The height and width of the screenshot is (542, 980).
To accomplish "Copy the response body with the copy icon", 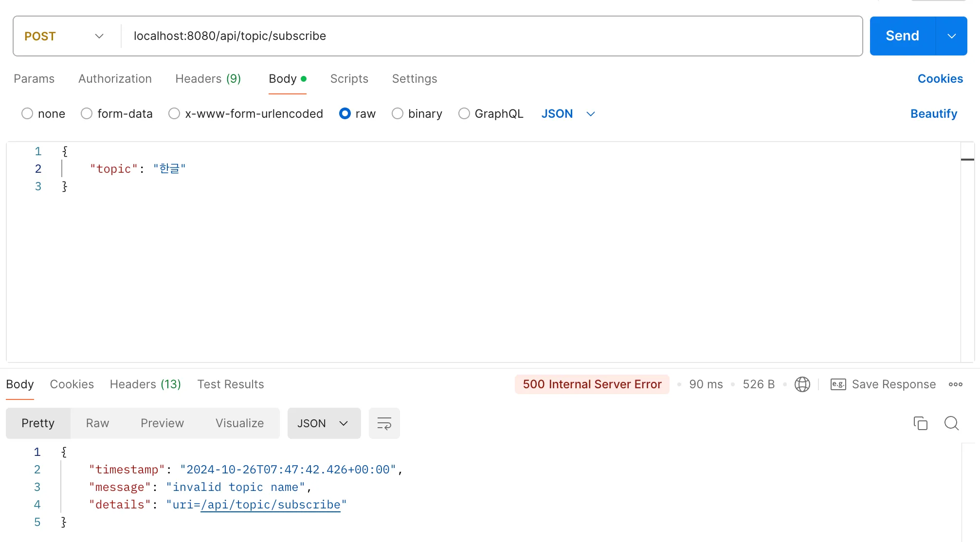I will click(x=920, y=423).
